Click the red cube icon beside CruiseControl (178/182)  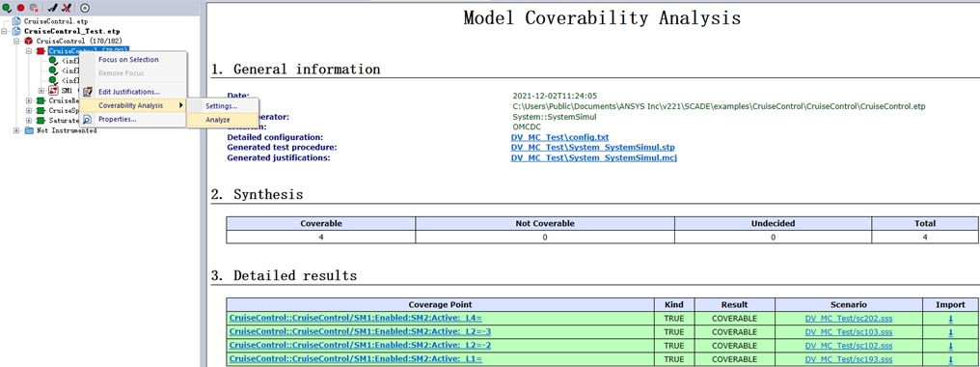(x=29, y=41)
